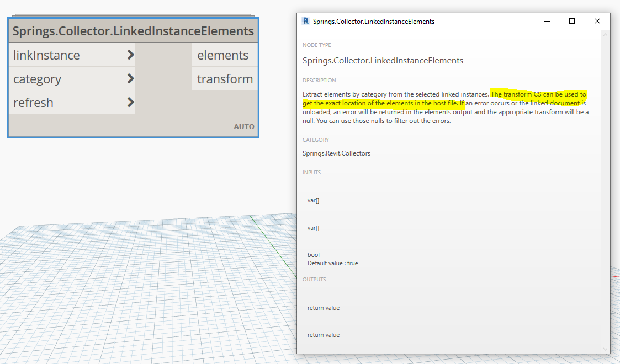Image resolution: width=620 pixels, height=364 pixels.
Task: Click the node type name in help window
Action: [x=383, y=61]
